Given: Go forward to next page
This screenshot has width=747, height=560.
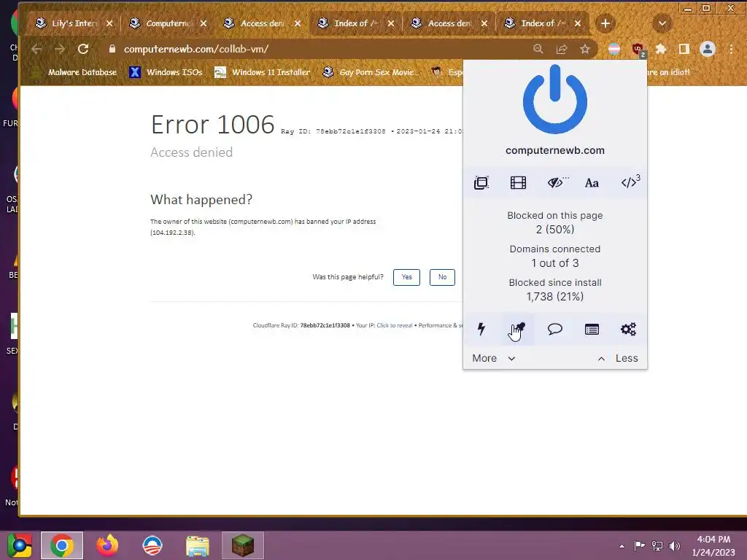Looking at the screenshot, I should [60, 49].
